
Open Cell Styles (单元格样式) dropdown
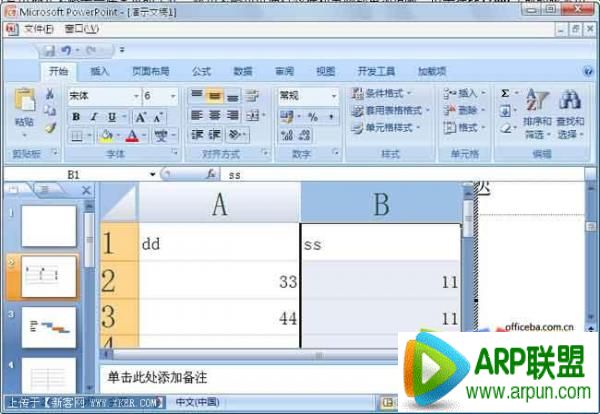(386, 128)
